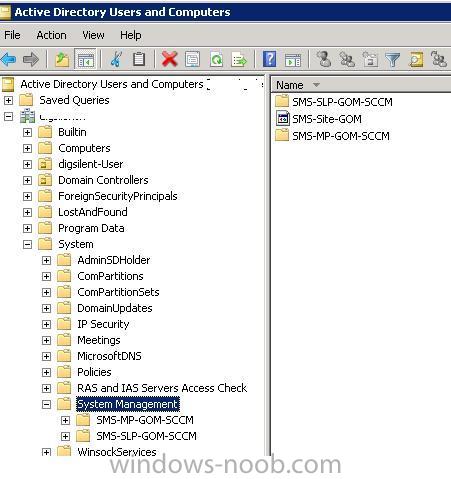Viewport: 451px width, 479px height.
Task: Click the Add to group icon
Action: coord(439,60)
